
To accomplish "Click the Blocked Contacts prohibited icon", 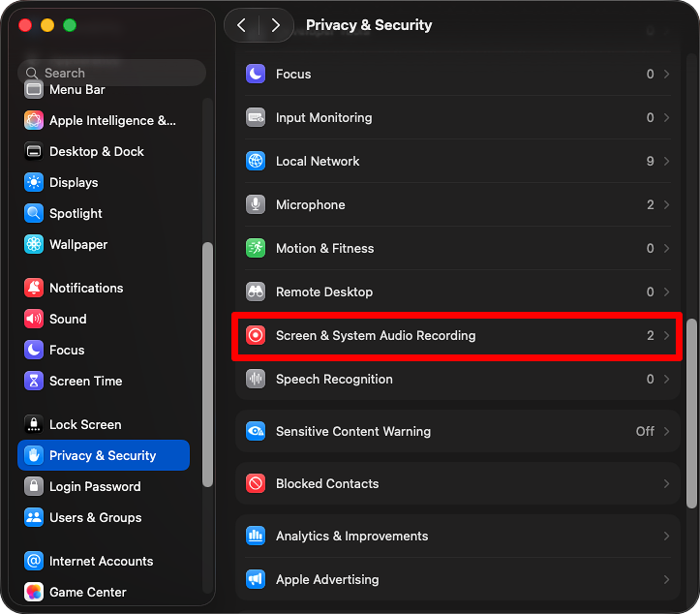I will click(x=256, y=483).
